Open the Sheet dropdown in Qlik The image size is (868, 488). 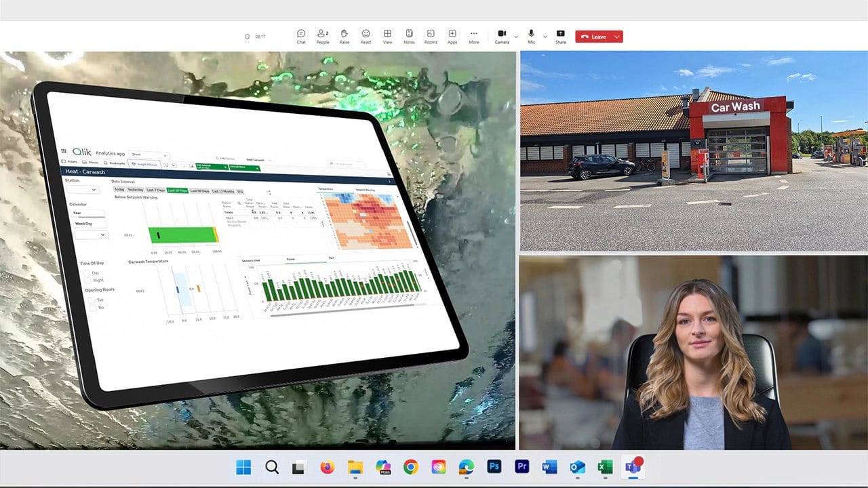[x=149, y=155]
